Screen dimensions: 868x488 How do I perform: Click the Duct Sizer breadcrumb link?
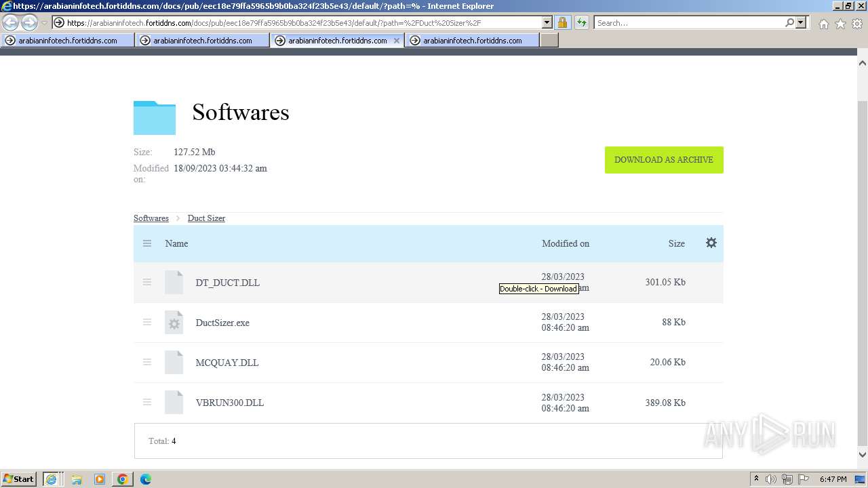206,218
